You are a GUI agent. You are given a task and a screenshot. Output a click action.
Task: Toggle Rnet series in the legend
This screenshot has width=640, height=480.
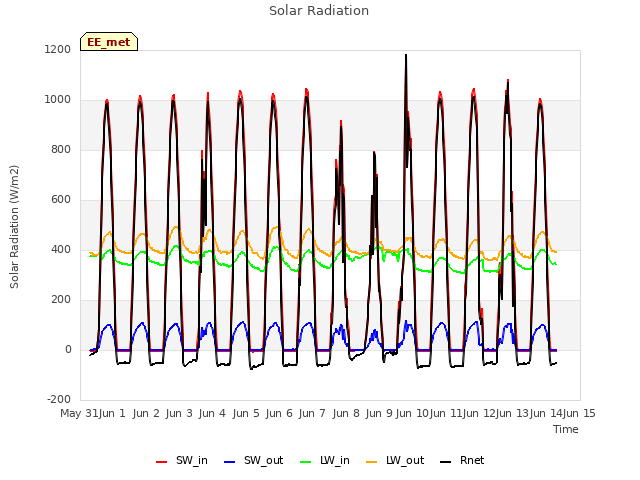click(x=462, y=460)
